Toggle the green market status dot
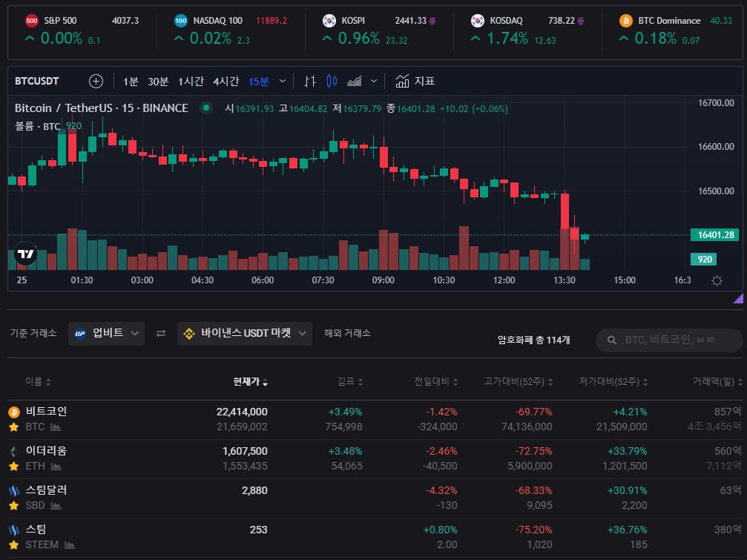The width and height of the screenshot is (747, 560). [206, 108]
